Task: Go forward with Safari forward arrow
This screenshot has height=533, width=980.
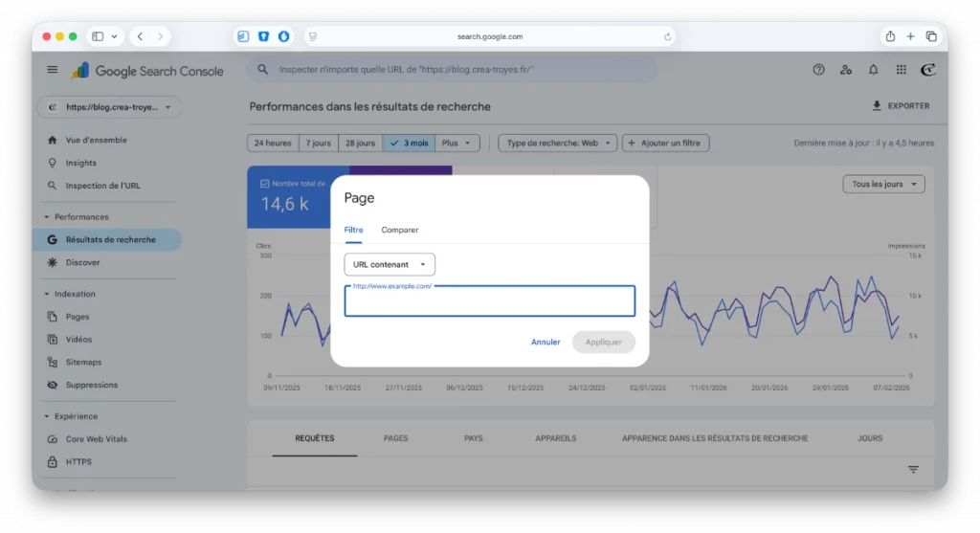Action: click(x=160, y=36)
